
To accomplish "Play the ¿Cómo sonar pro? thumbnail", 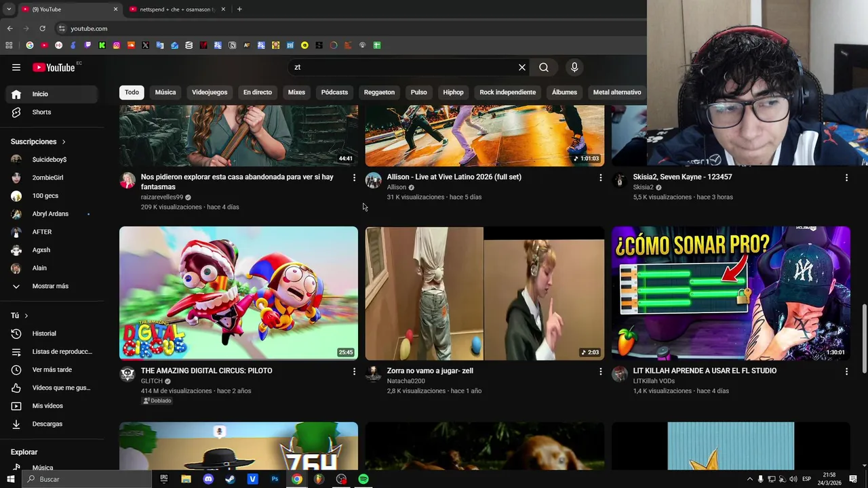I will tap(731, 293).
